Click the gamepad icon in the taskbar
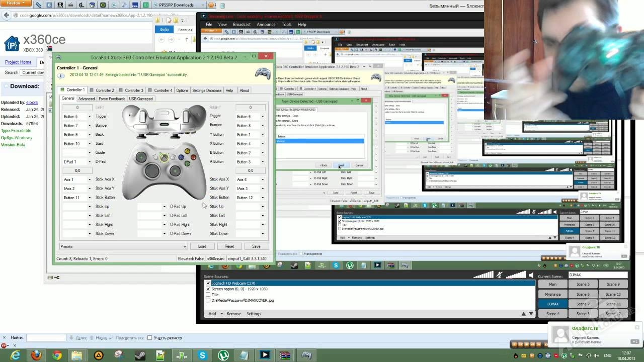 coord(306,355)
